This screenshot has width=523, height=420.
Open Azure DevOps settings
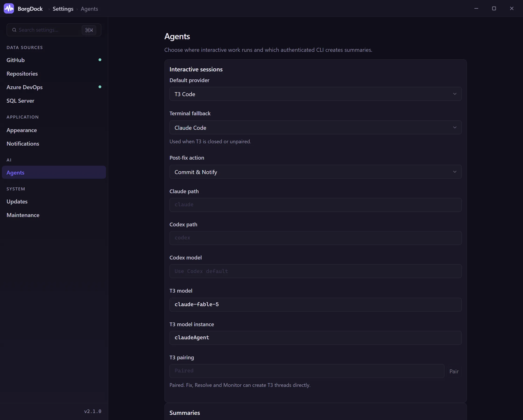(x=54, y=87)
